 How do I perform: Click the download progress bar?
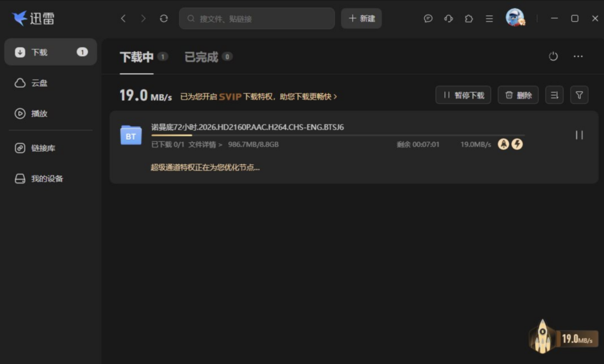[338, 135]
